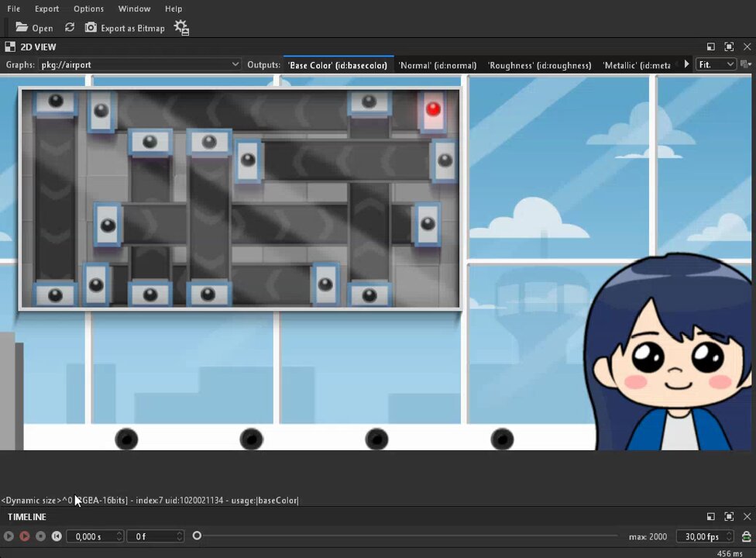The height and width of the screenshot is (558, 756).
Task: Click the reload refresh icon in toolbar
Action: (70, 27)
